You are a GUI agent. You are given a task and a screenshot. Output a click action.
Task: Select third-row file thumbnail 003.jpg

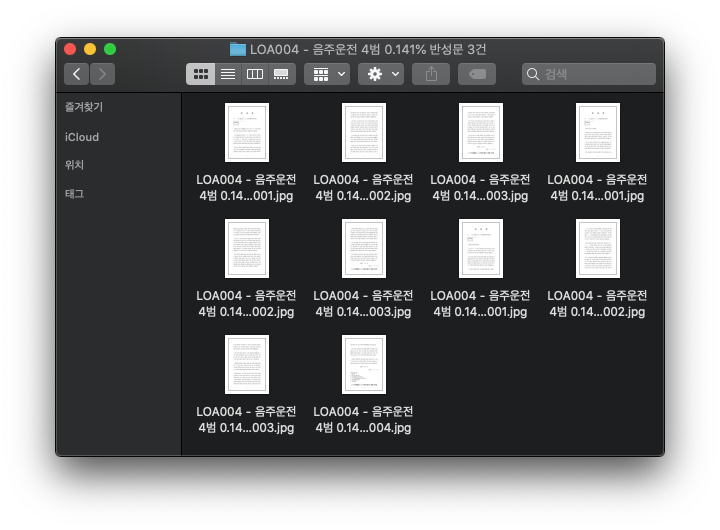click(247, 364)
